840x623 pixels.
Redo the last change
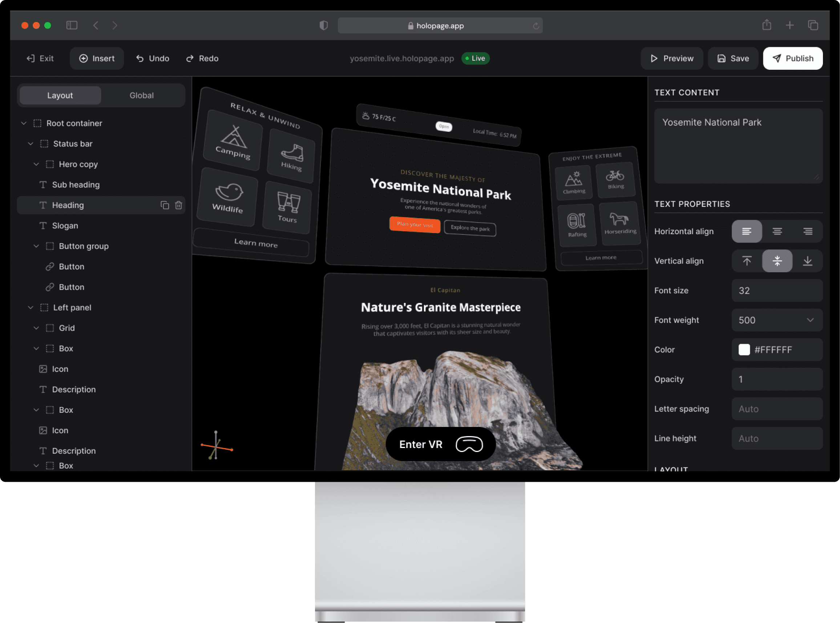click(x=202, y=58)
